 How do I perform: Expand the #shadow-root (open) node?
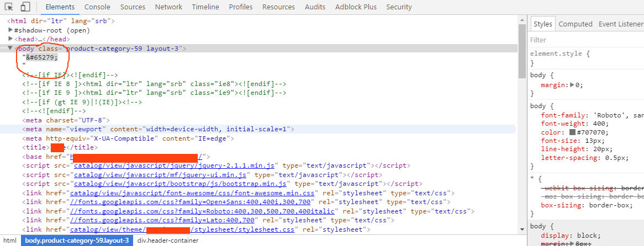(x=10, y=30)
